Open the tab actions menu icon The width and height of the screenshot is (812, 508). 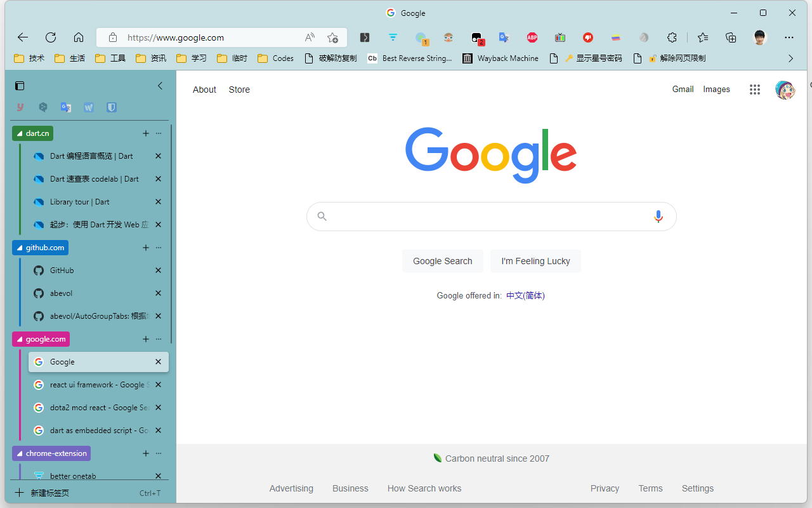tap(20, 86)
